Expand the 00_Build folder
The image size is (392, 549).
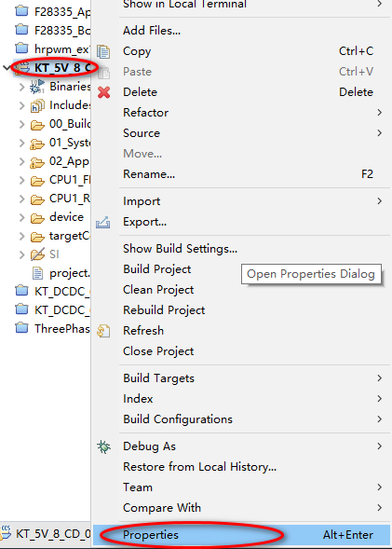coord(22,124)
